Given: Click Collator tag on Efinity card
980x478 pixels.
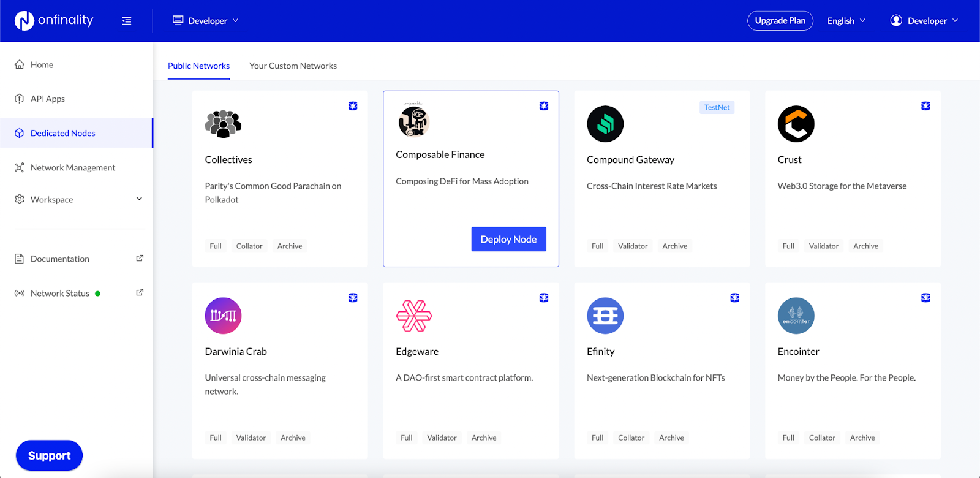Looking at the screenshot, I should pos(631,438).
